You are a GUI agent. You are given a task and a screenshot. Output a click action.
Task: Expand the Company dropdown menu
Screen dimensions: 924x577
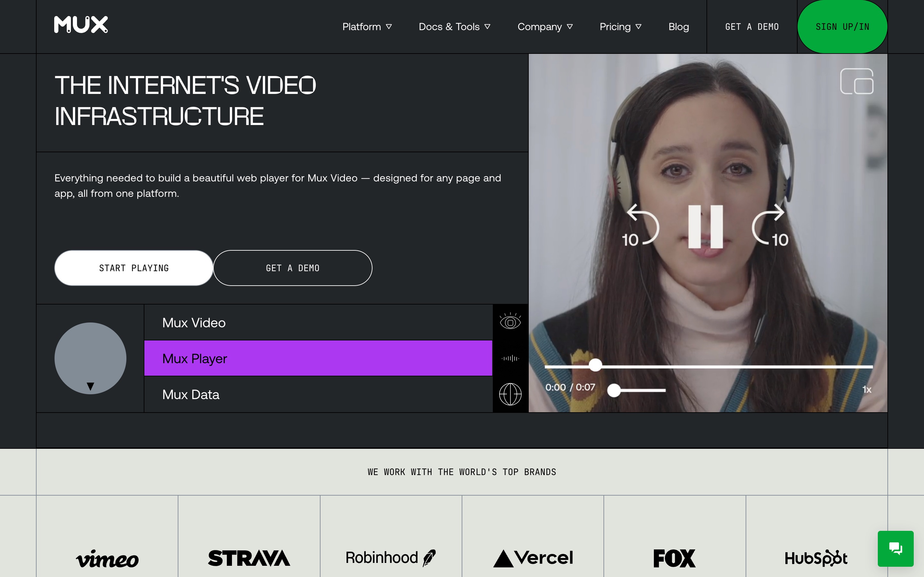(x=545, y=27)
